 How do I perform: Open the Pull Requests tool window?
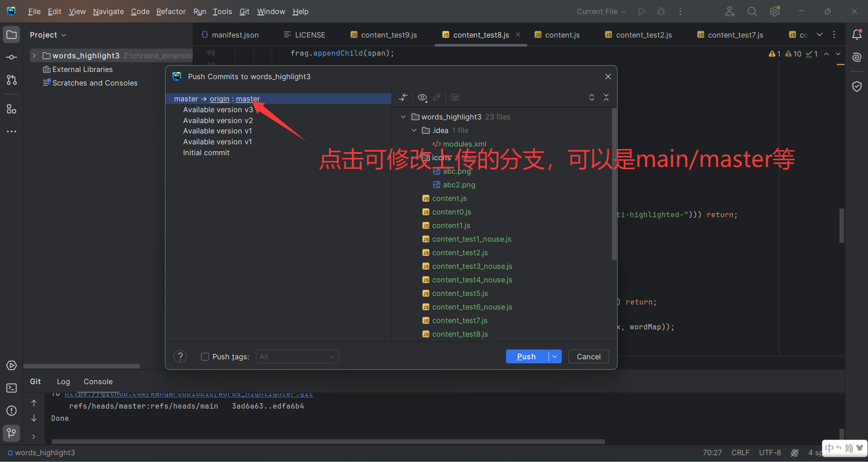11,80
